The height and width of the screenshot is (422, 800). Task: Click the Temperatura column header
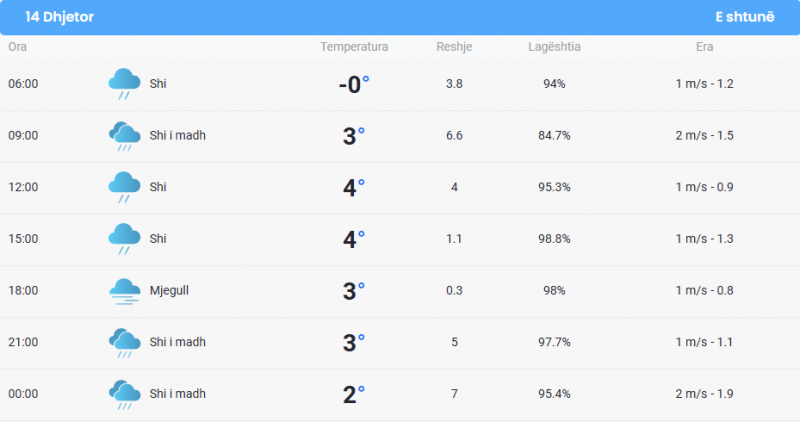click(x=354, y=47)
